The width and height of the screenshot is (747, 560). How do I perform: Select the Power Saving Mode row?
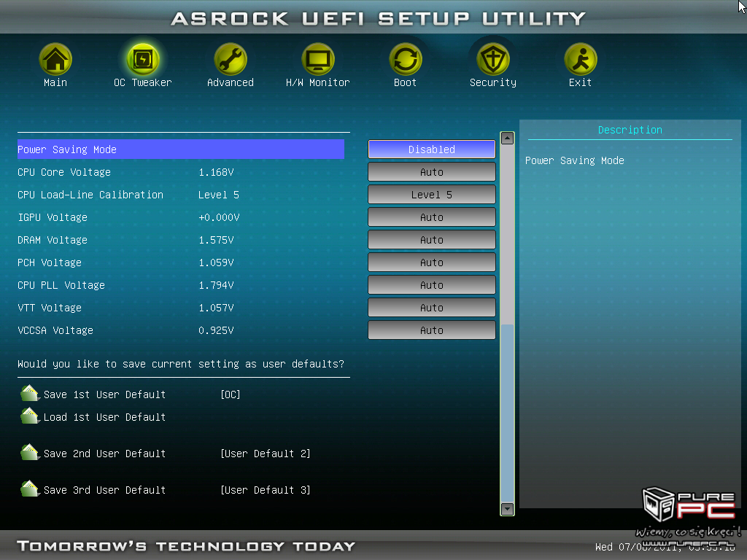point(181,149)
